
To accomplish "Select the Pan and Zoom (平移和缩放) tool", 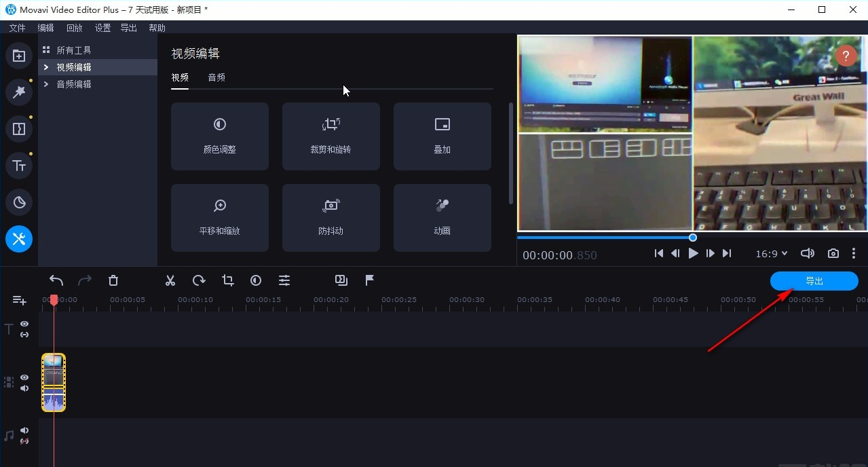I will pyautogui.click(x=220, y=218).
